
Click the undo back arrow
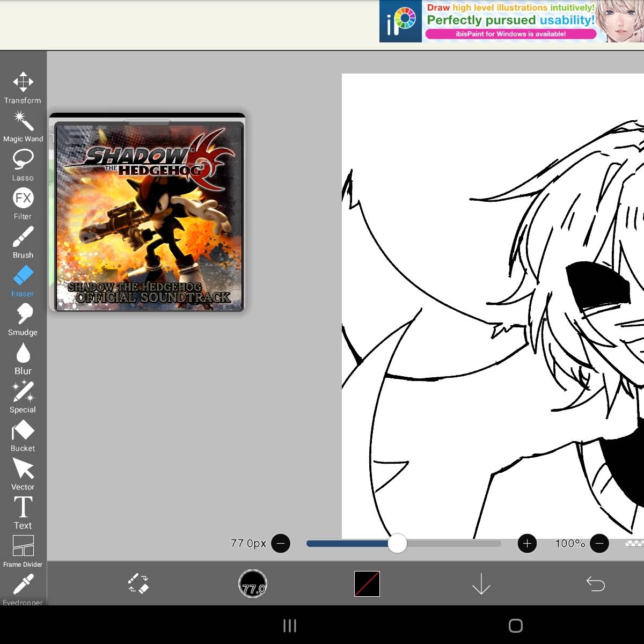[596, 583]
